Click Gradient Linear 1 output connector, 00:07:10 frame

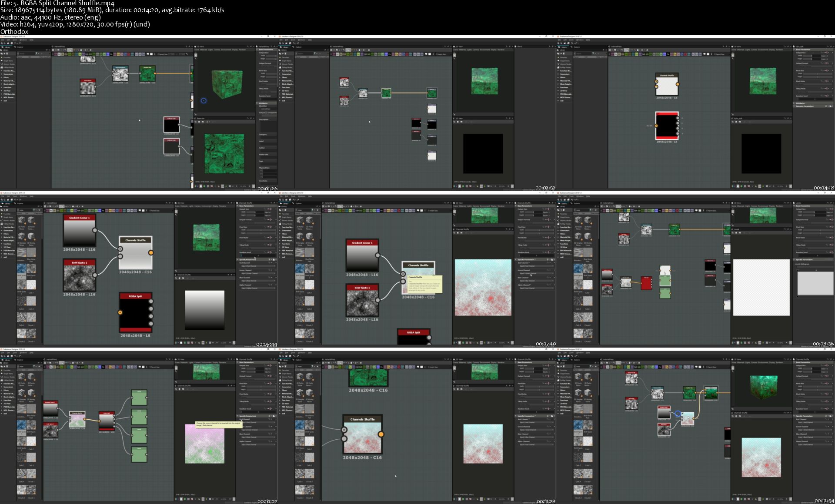tap(377, 255)
